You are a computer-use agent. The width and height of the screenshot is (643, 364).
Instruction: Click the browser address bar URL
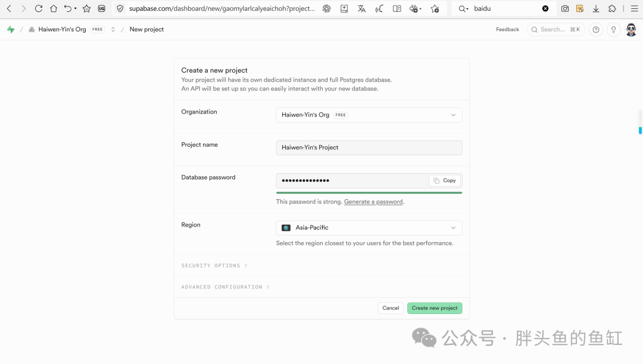(222, 8)
